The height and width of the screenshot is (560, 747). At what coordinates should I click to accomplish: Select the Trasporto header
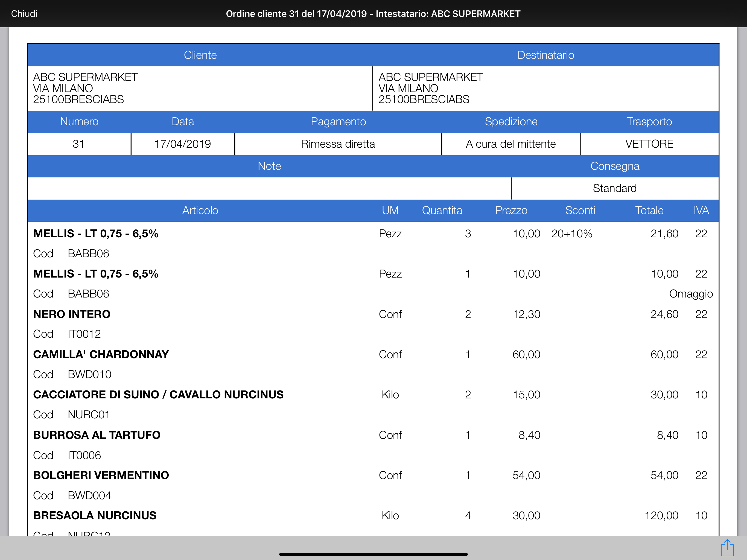[649, 122]
